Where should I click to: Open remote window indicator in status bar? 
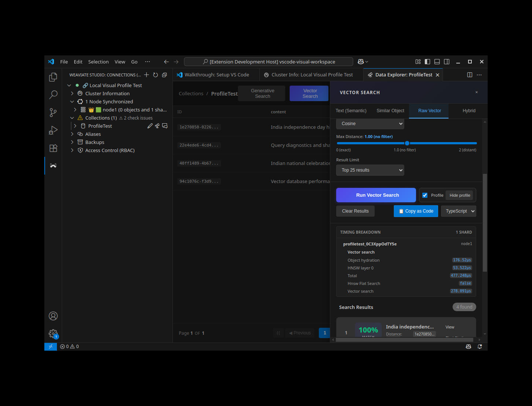click(51, 347)
